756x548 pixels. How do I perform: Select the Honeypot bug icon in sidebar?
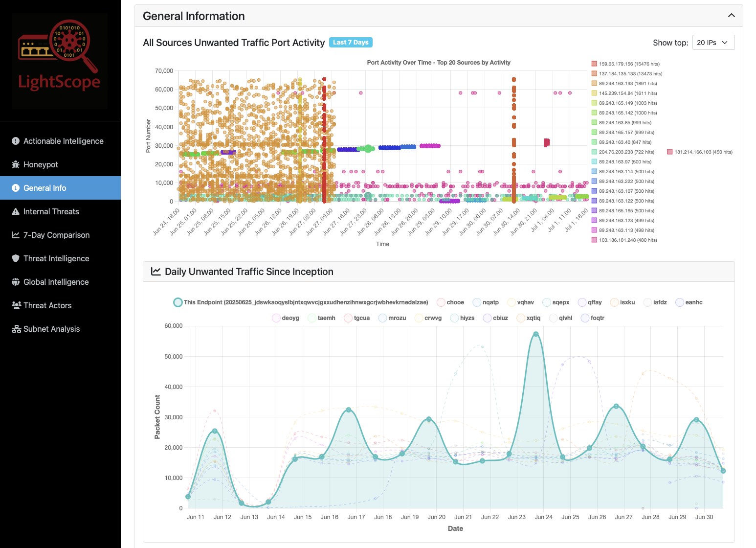(x=15, y=164)
